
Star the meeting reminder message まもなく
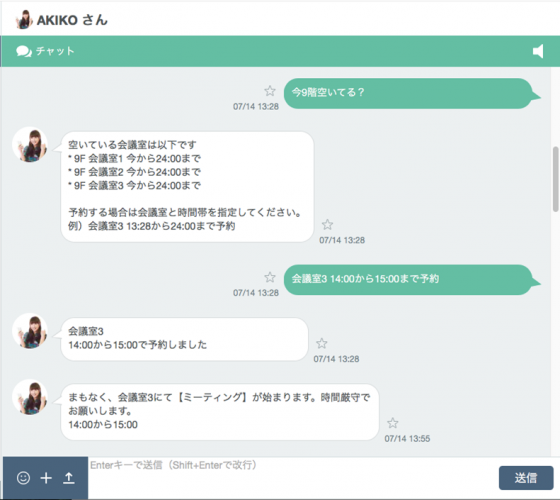click(x=392, y=423)
